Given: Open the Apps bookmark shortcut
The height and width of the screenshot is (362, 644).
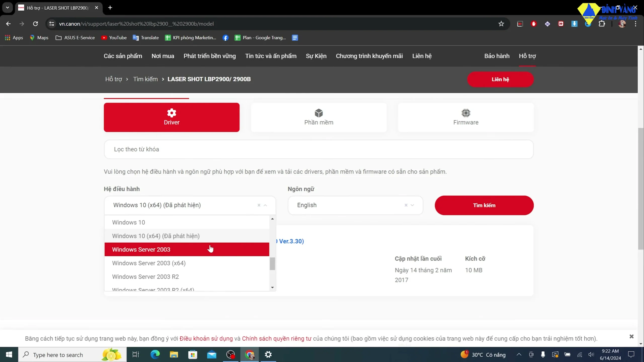Looking at the screenshot, I should [x=14, y=38].
